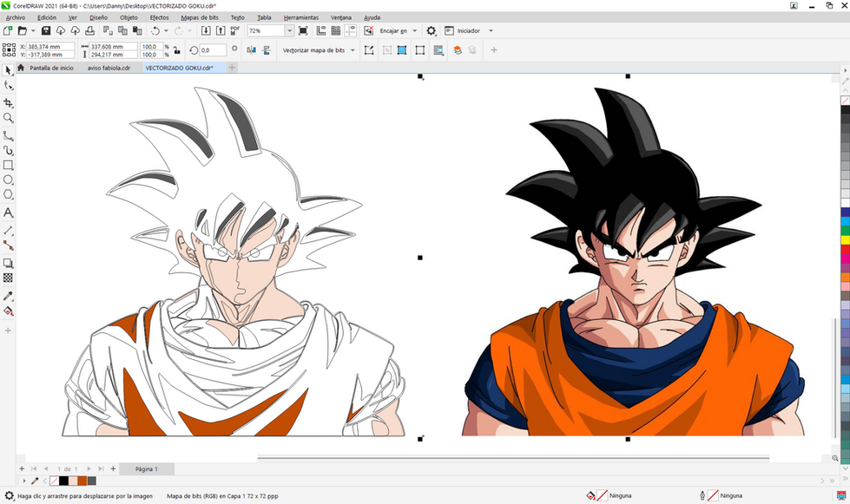Open the Herramientas menu
Screen dimensions: 850x504
(301, 17)
